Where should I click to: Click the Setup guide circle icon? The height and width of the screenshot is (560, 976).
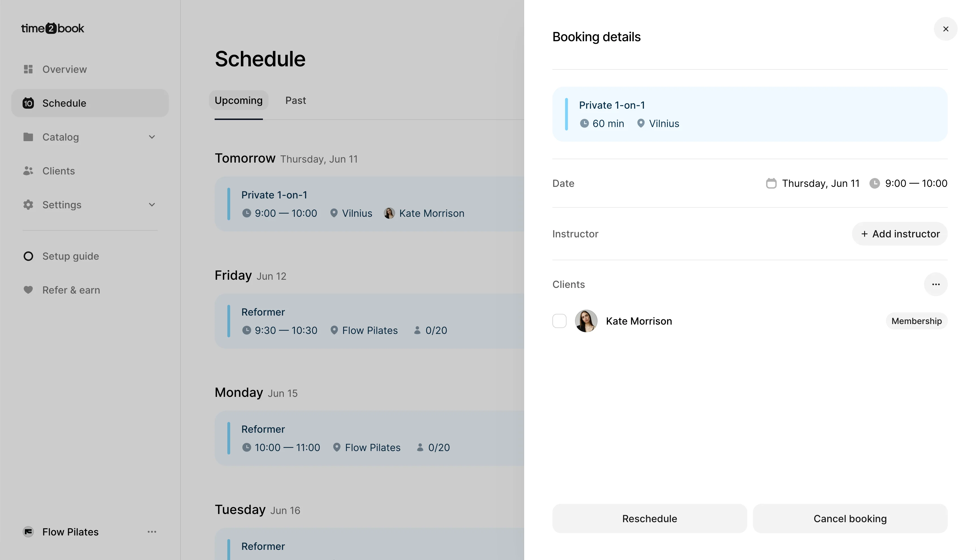[x=28, y=256]
